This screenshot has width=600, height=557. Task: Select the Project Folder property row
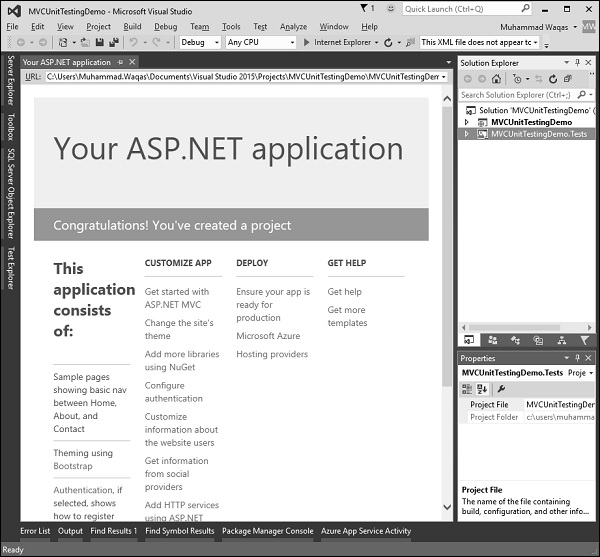(528, 417)
